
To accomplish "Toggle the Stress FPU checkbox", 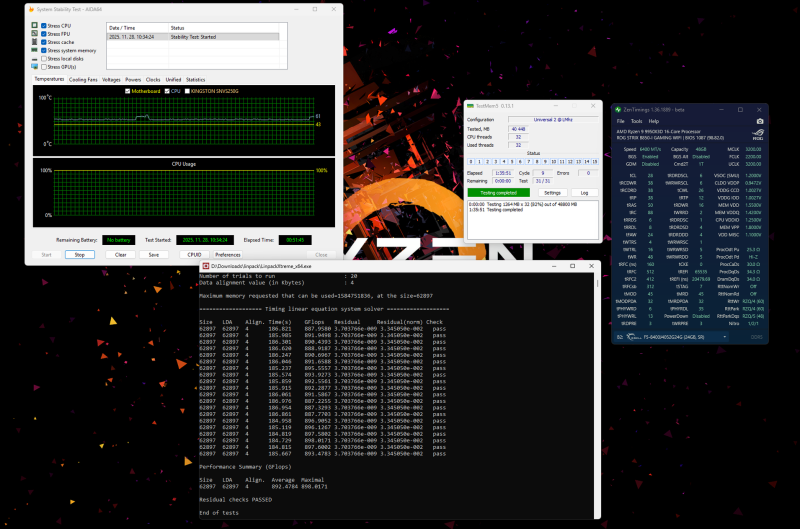I will [x=44, y=34].
